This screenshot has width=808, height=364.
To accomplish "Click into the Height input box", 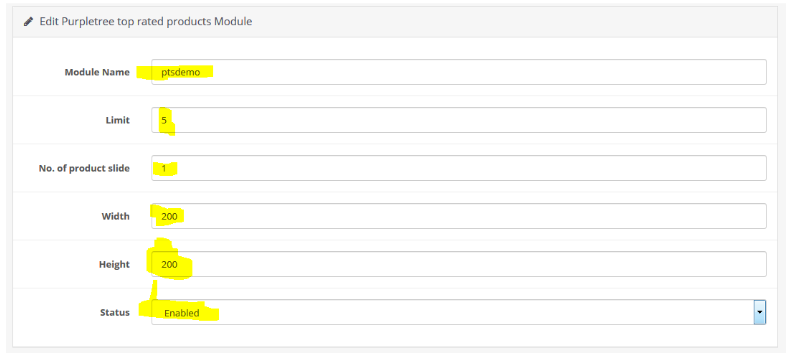I will point(459,264).
